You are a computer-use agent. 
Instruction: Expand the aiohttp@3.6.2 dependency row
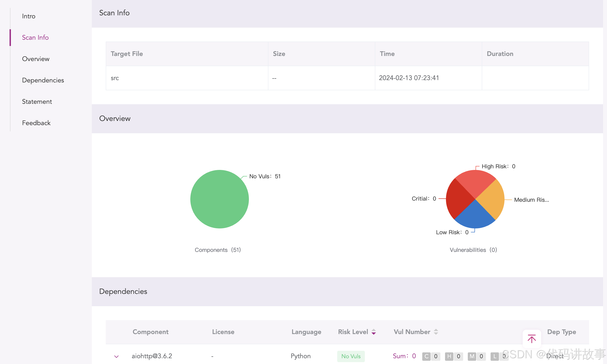pyautogui.click(x=116, y=356)
